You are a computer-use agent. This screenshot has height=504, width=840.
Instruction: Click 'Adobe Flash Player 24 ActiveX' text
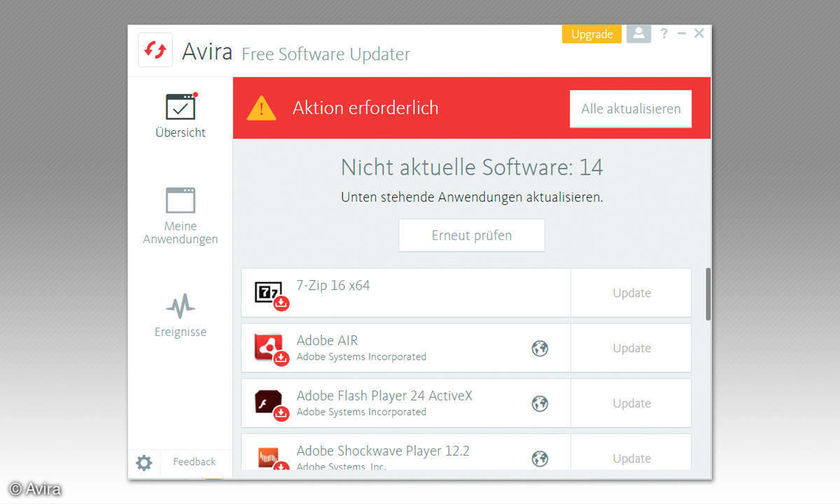384,396
